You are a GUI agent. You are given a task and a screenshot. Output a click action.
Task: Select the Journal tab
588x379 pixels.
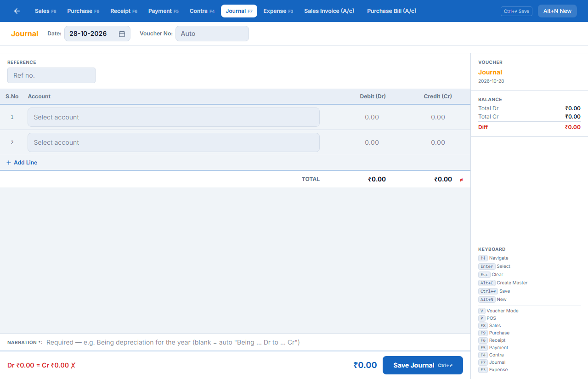coord(239,11)
